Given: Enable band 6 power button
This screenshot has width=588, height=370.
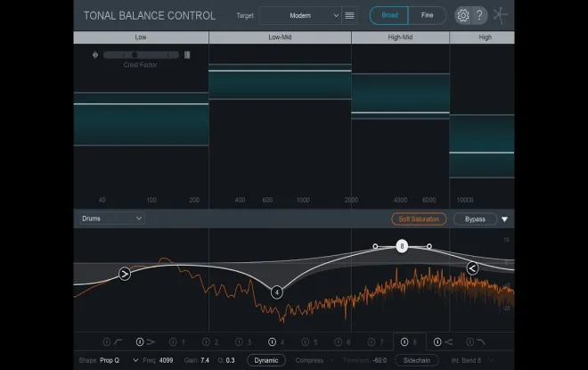Looking at the screenshot, I should click(x=339, y=341).
